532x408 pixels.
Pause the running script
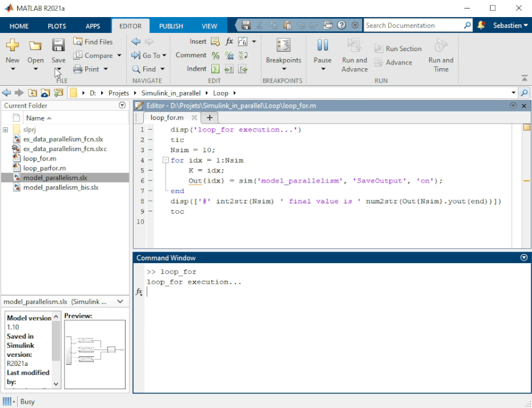pyautogui.click(x=322, y=46)
